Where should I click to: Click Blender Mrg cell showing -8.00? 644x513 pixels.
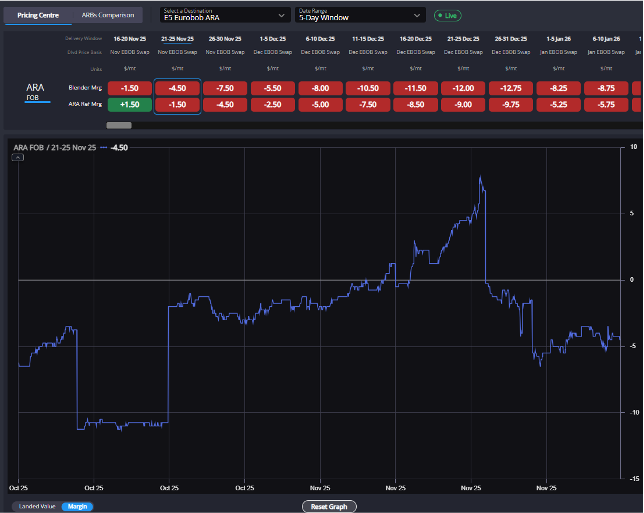pos(320,88)
